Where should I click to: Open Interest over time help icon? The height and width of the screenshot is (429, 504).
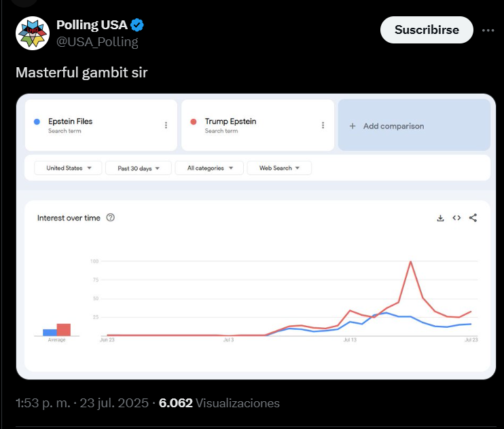111,218
